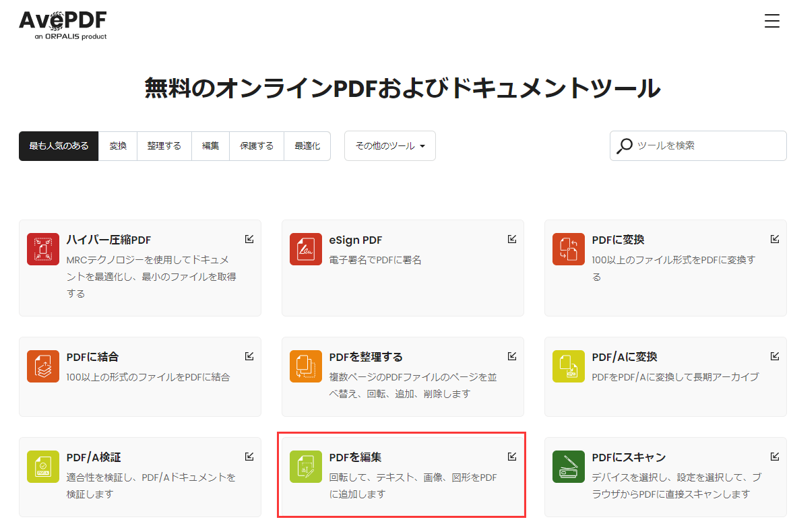Open the hamburger menu
Viewport: 791px width, 532px height.
pyautogui.click(x=771, y=21)
